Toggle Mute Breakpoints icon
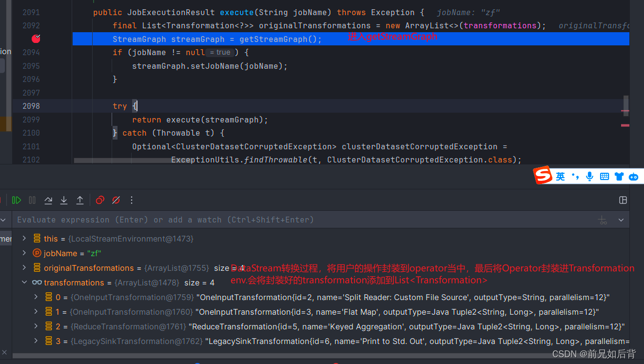 click(x=116, y=200)
